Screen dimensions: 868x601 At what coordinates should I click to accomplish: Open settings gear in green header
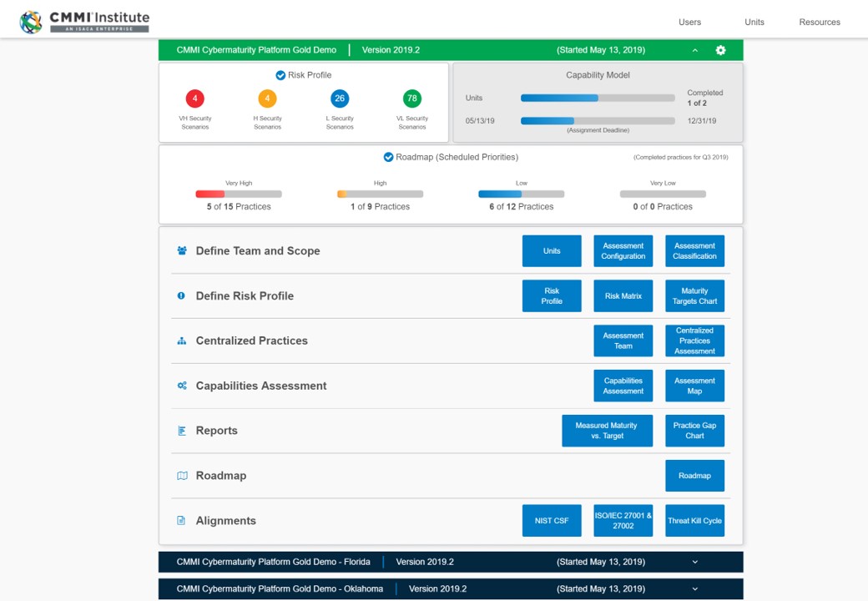[720, 50]
